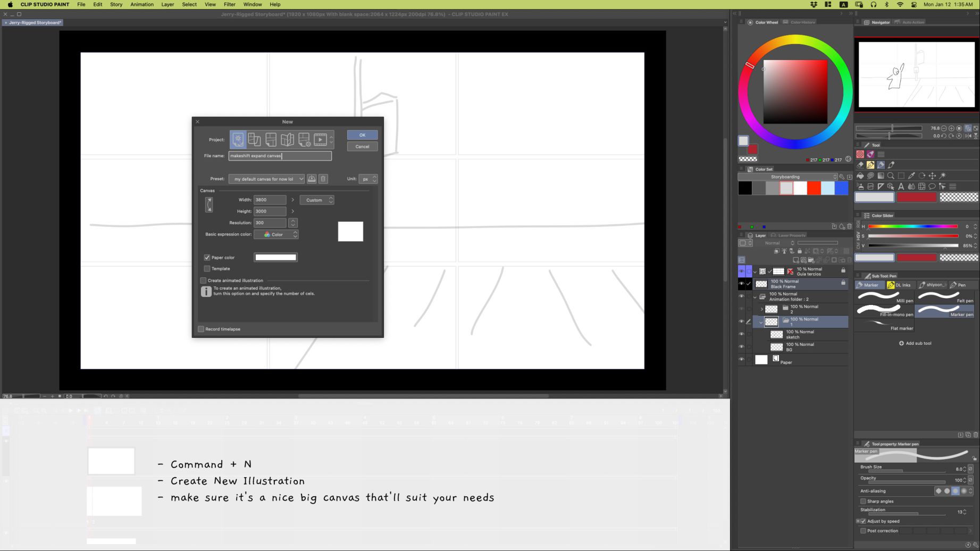Uncheck the Paper color checkbox
The width and height of the screenshot is (980, 551).
(207, 258)
